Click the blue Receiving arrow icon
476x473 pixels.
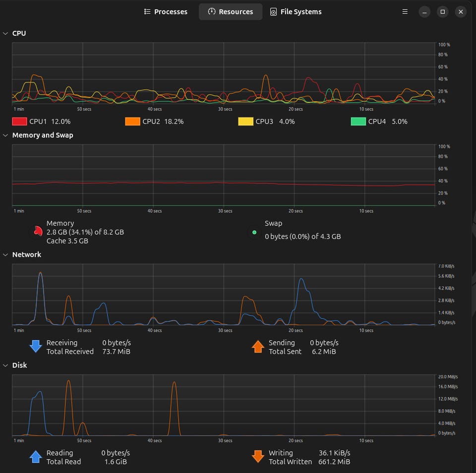pos(36,347)
